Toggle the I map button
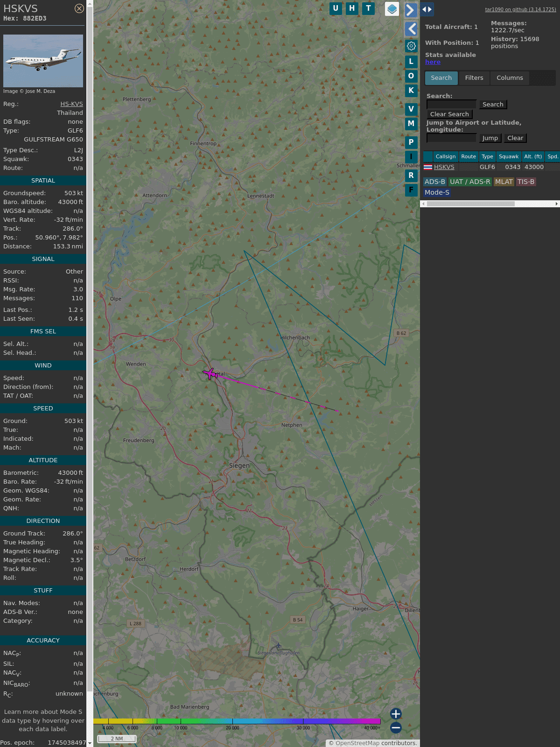 (411, 157)
